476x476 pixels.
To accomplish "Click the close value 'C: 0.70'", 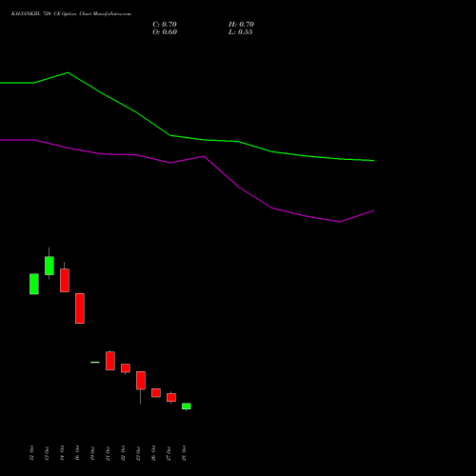I will pyautogui.click(x=165, y=25).
